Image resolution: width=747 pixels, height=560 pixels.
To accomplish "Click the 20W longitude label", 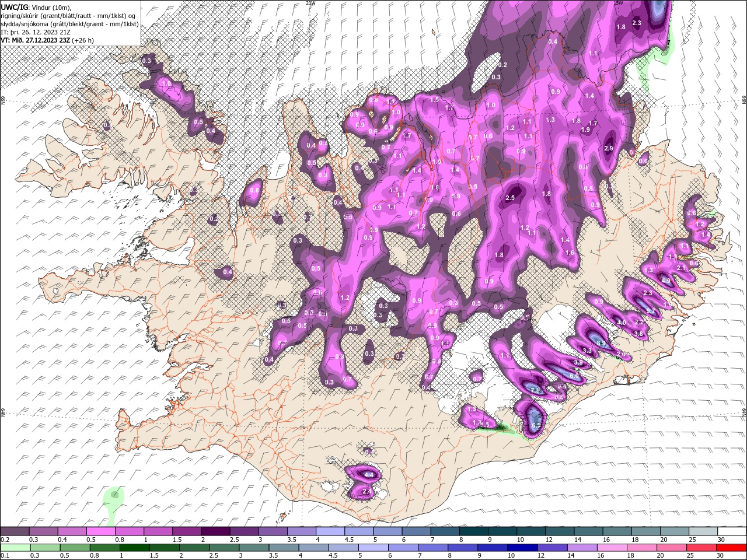I will [x=310, y=3].
